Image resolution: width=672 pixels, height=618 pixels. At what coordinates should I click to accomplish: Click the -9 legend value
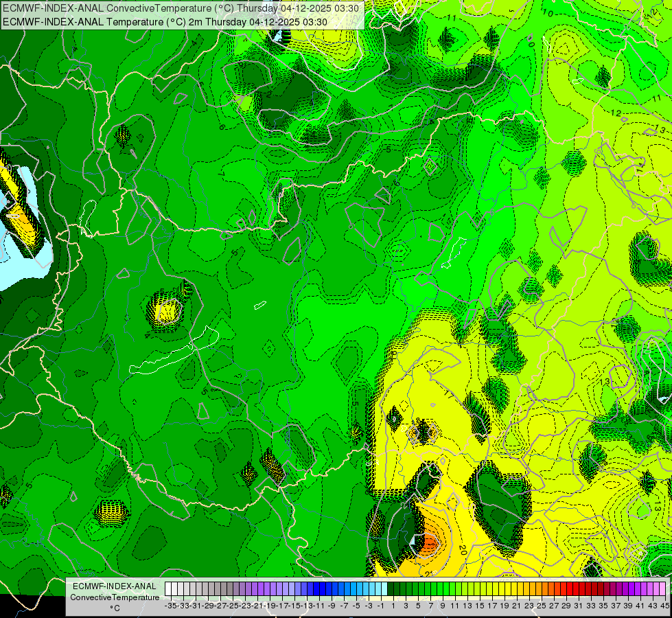332,606
